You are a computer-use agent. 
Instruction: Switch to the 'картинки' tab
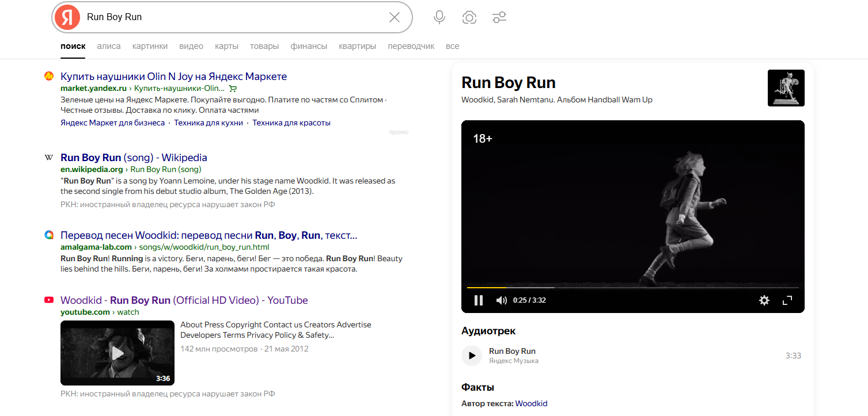tap(150, 46)
